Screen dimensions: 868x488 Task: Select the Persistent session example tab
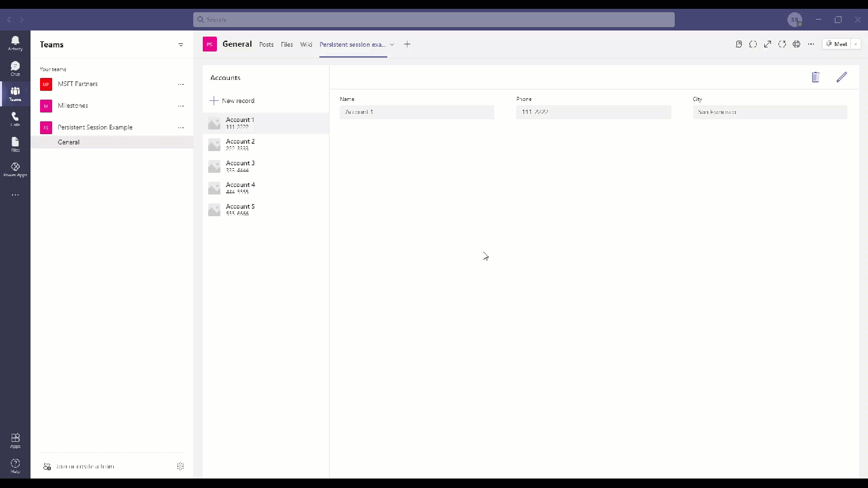tap(353, 45)
